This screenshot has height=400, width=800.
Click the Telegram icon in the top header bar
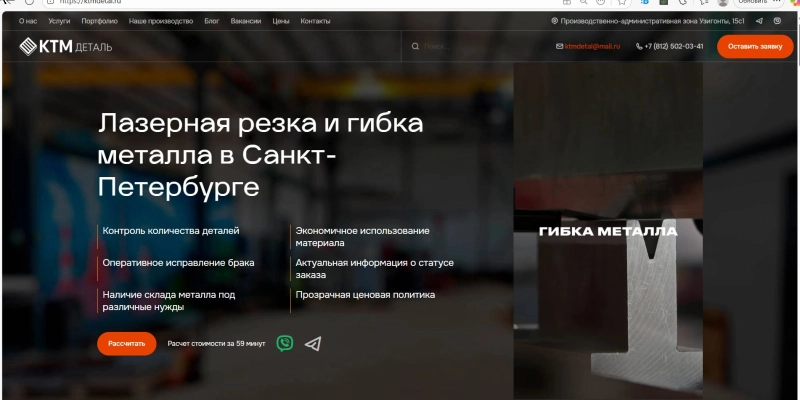759,20
